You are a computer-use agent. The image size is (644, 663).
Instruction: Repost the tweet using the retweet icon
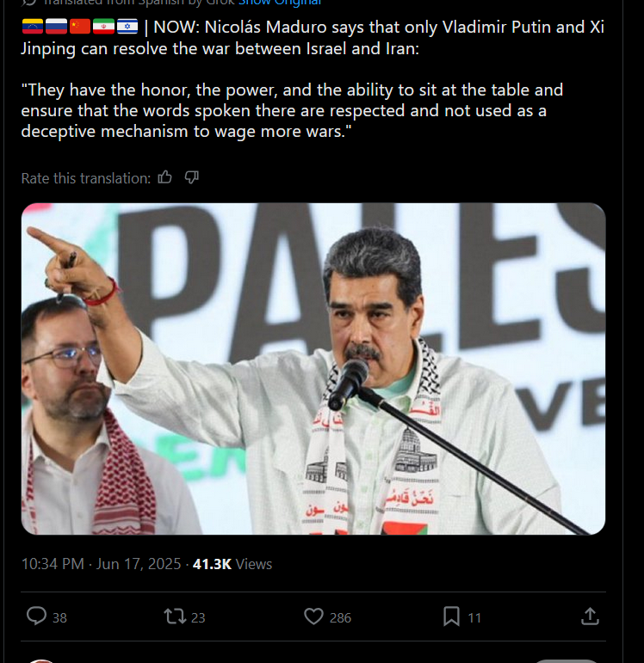[175, 617]
